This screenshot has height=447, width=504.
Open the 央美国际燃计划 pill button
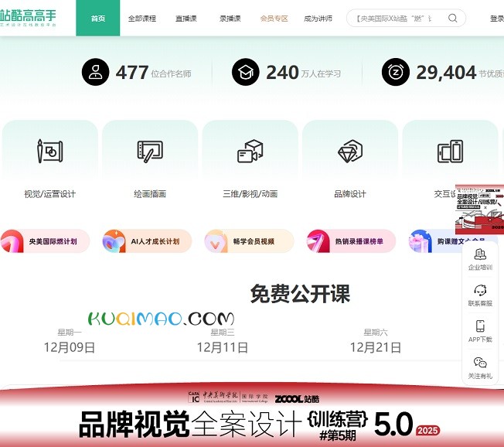[x=45, y=241]
